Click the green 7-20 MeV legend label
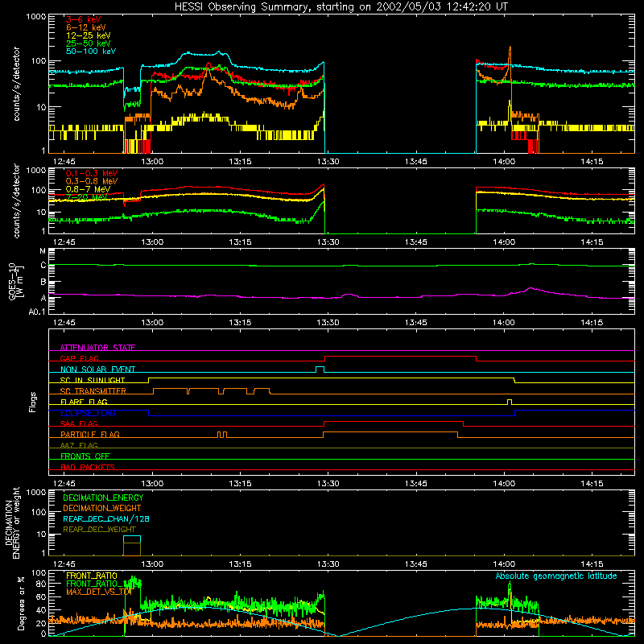Viewport: 644px width, 644px height. point(87,197)
